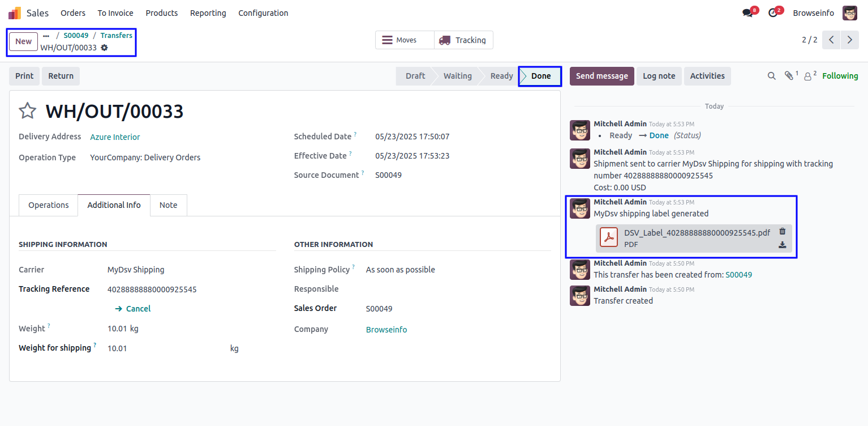The width and height of the screenshot is (868, 426).
Task: Delete the DSV label PDF attachment
Action: click(x=783, y=231)
